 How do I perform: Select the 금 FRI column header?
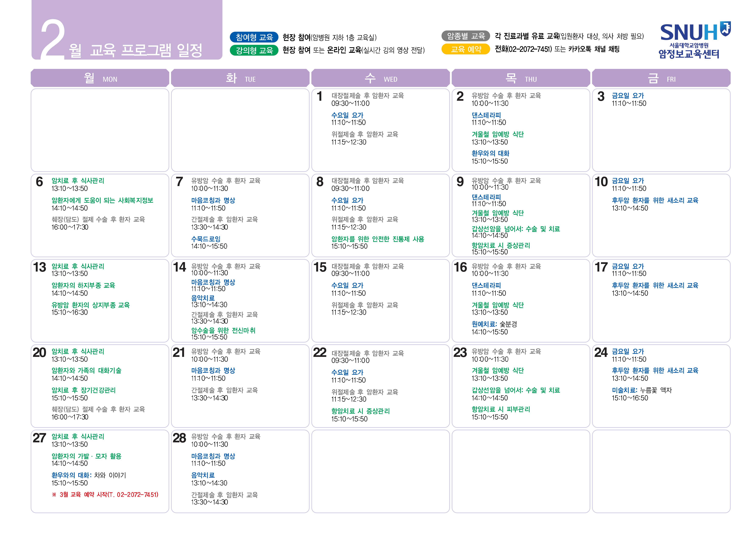(661, 78)
